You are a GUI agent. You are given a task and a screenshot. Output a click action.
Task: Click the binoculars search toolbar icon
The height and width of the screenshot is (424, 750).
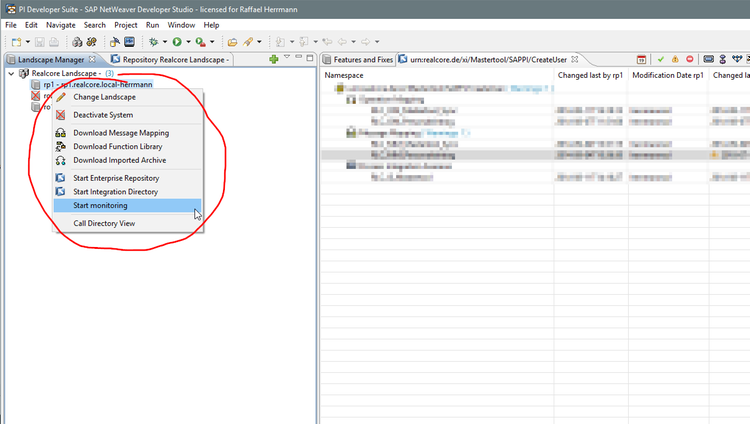[77, 42]
